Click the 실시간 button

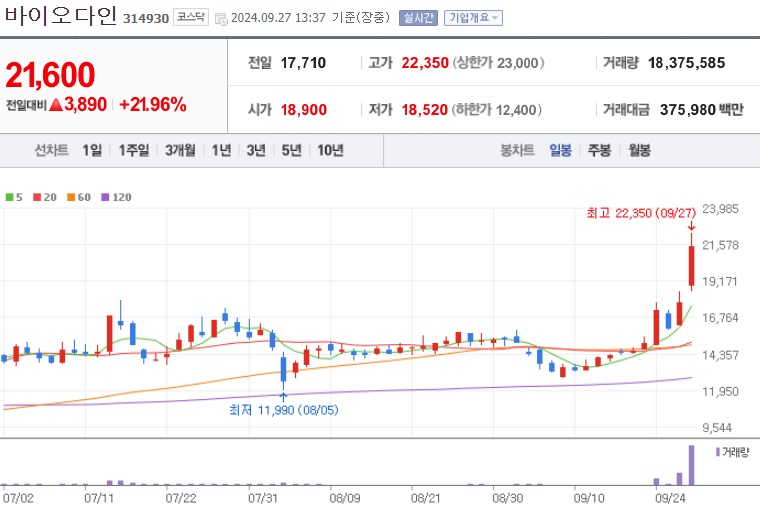[x=418, y=18]
